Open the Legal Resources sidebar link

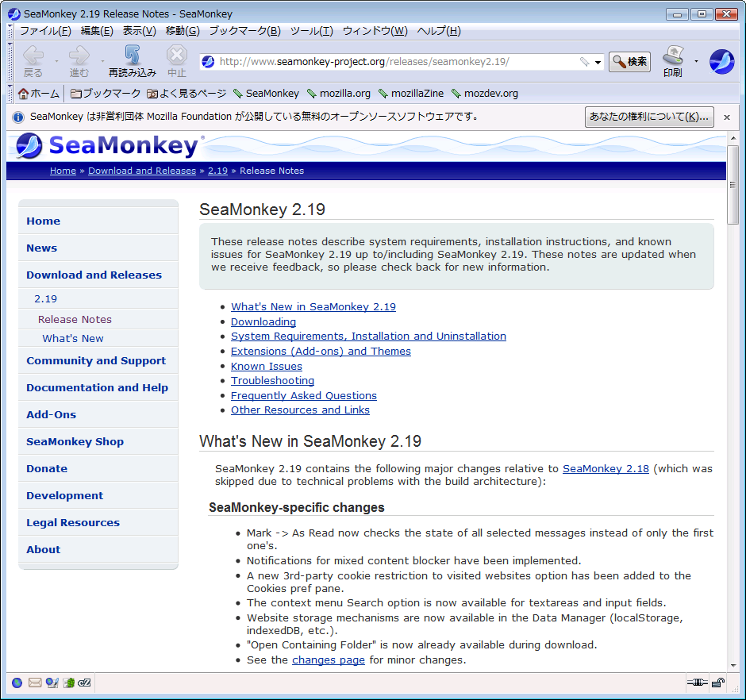73,522
